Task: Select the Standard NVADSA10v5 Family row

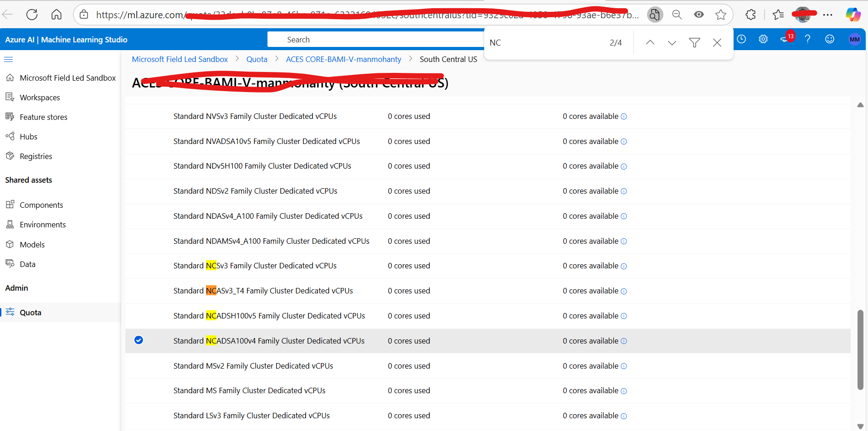Action: [488, 142]
